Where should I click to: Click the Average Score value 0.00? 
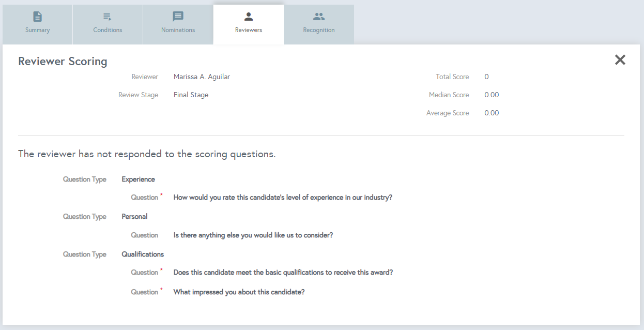tap(492, 113)
